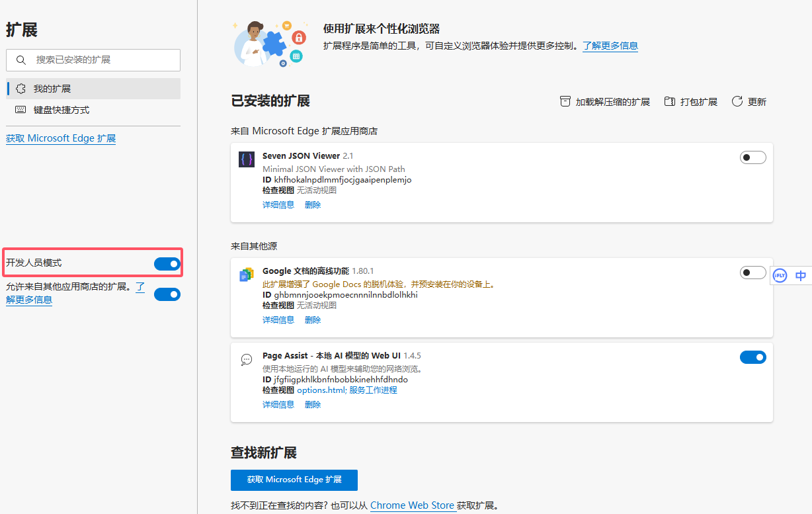Screen dimensions: 812x514
Task: Click the 更新 refresh icon
Action: pyautogui.click(x=737, y=101)
